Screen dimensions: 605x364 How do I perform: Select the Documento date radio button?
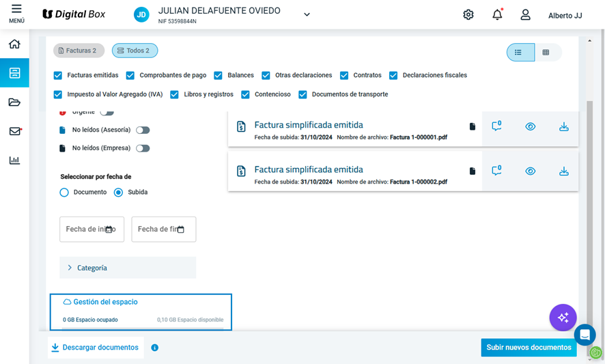(x=64, y=192)
